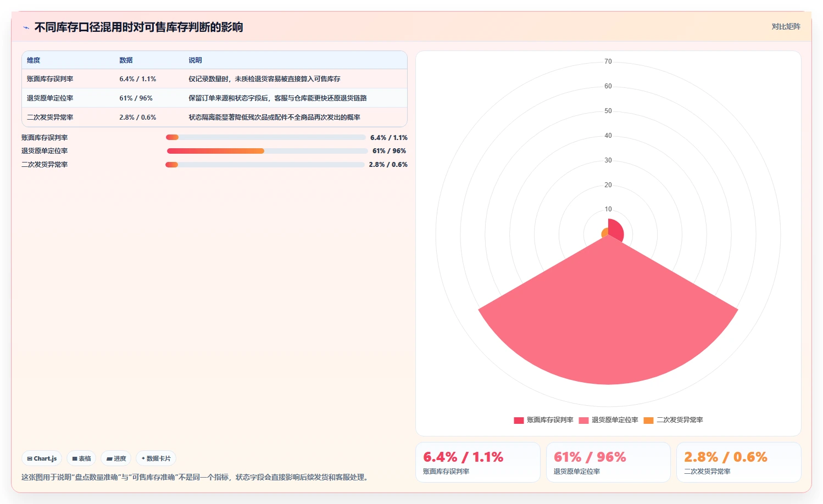823x504 pixels.
Task: Click the axis tick label 10
Action: (x=608, y=209)
